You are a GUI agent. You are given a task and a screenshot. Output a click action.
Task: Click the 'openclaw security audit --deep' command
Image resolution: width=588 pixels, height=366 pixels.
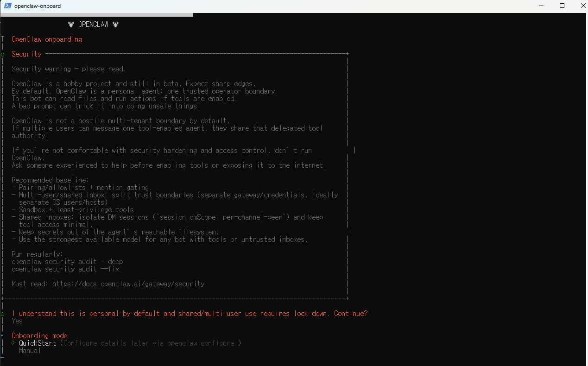pos(67,262)
